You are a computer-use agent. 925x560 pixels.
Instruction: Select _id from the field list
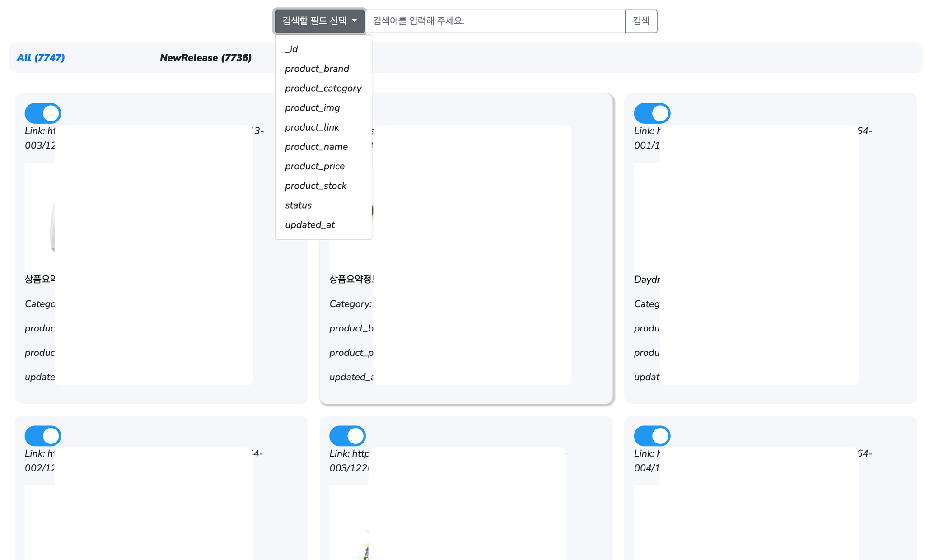291,49
